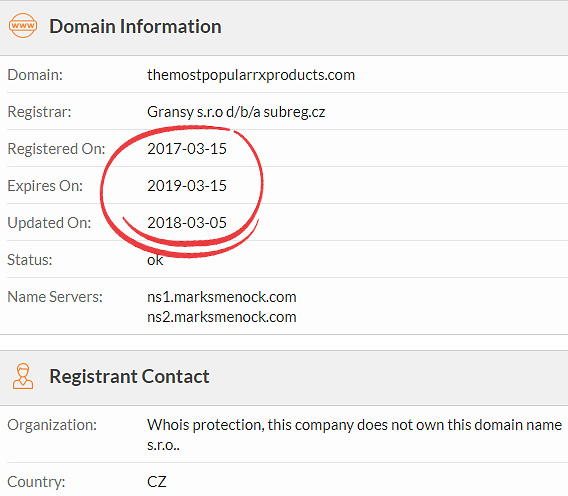
Task: Click the Registered On label
Action: 57,149
